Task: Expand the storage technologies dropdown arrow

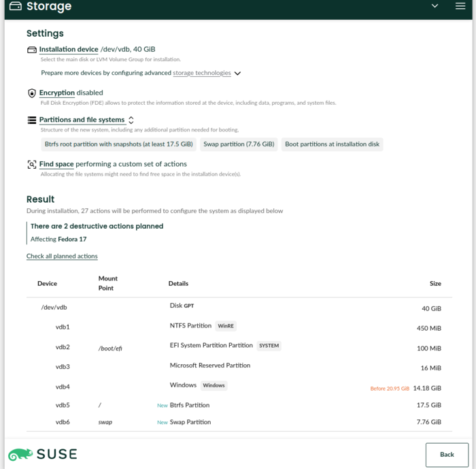Action: pos(237,73)
